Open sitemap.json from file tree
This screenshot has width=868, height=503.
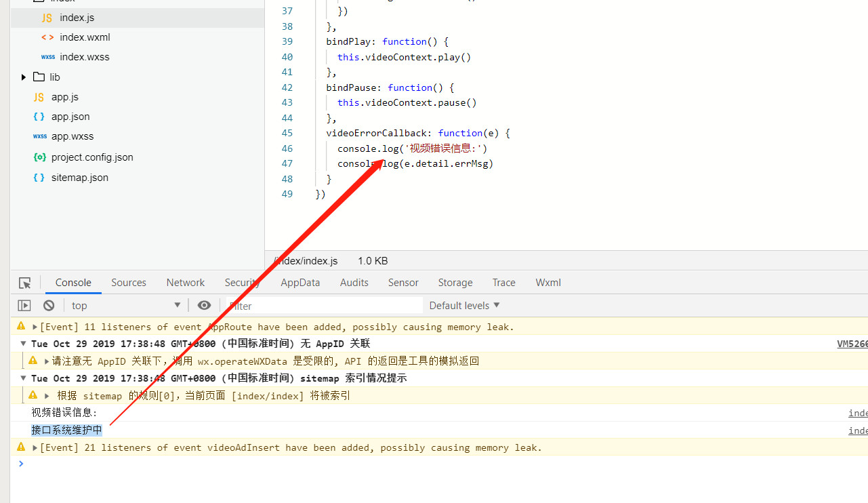pyautogui.click(x=79, y=178)
